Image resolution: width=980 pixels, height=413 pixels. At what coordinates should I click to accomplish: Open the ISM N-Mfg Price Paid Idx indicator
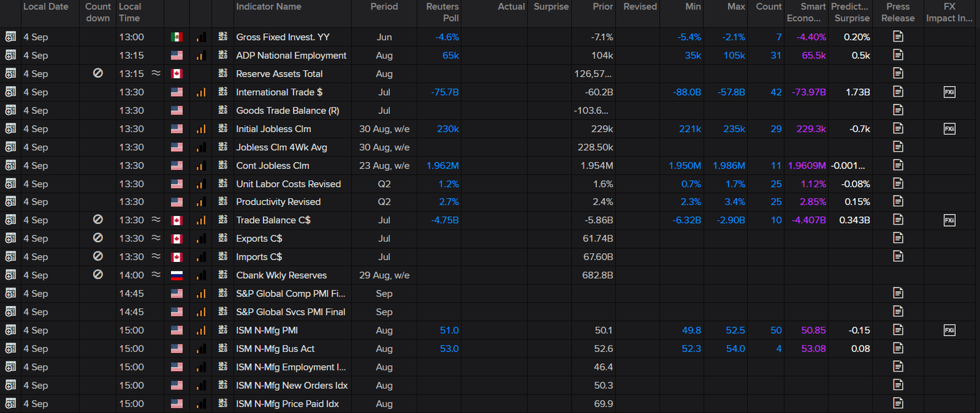pyautogui.click(x=287, y=404)
